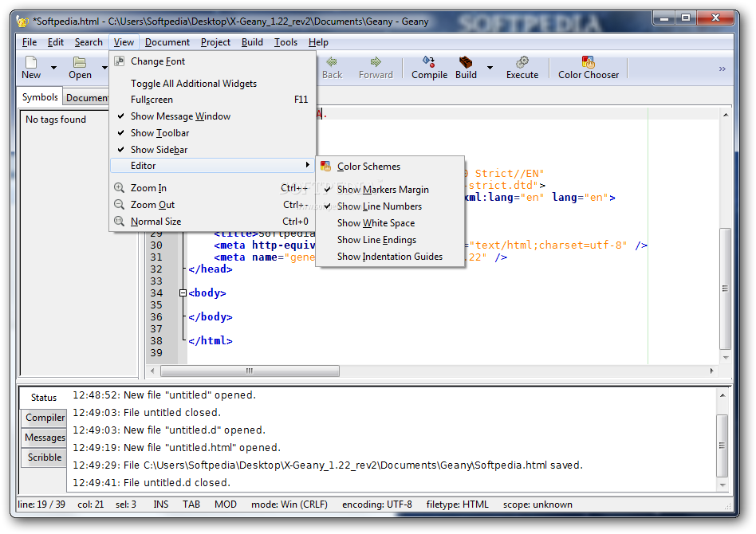Open the Build button dropdown arrow
This screenshot has height=534, width=756.
point(490,68)
